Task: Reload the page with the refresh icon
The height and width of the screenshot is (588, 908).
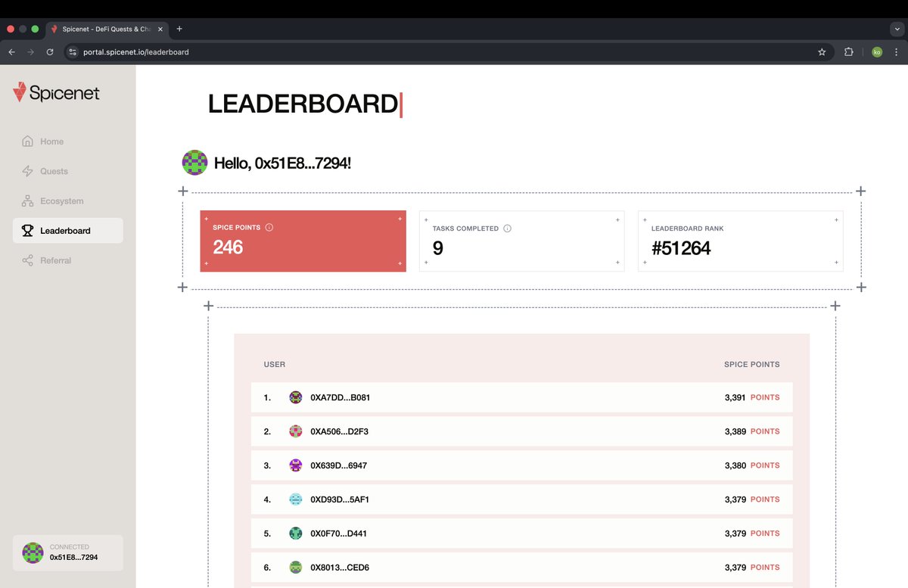Action: 50,52
